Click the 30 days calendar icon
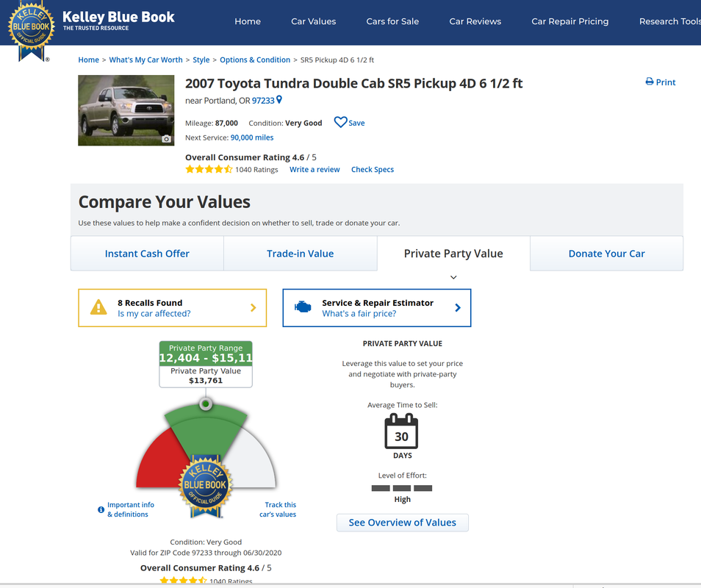701x588 pixels. 401,431
